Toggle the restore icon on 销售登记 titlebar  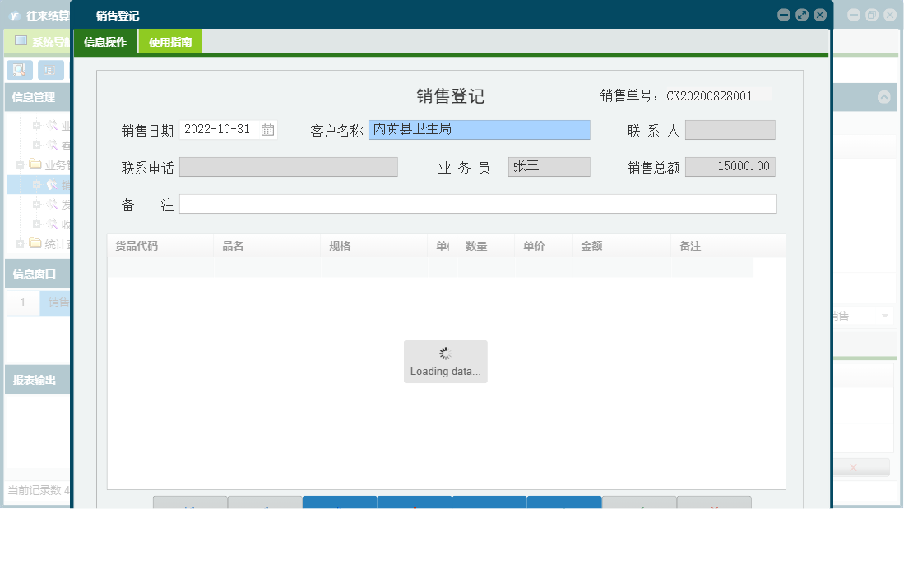pos(804,15)
